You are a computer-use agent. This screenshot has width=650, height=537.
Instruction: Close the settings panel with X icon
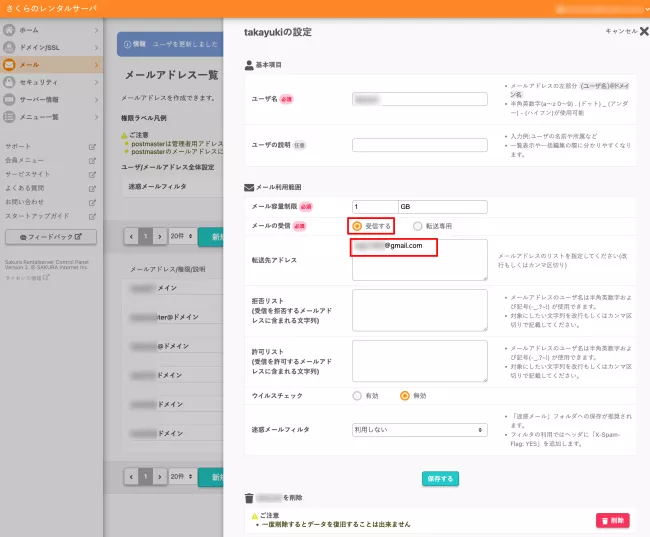(644, 31)
